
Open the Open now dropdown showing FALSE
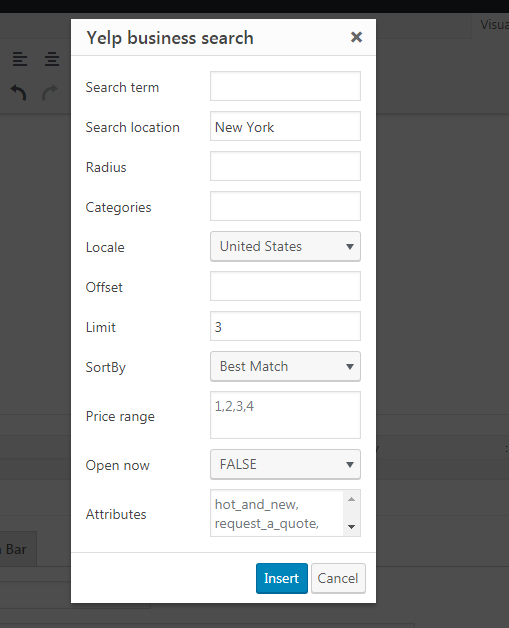coord(285,465)
